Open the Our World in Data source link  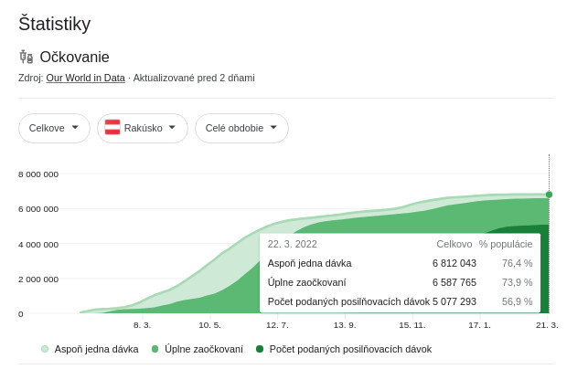(x=85, y=78)
